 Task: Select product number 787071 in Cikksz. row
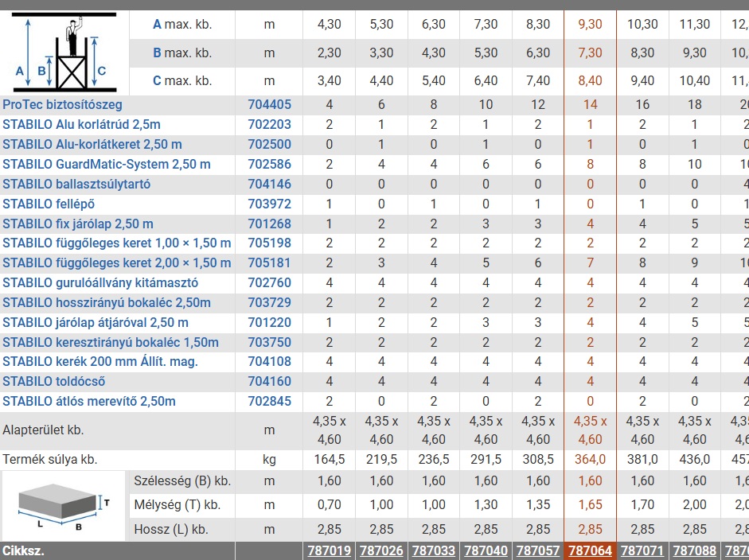pyautogui.click(x=642, y=551)
